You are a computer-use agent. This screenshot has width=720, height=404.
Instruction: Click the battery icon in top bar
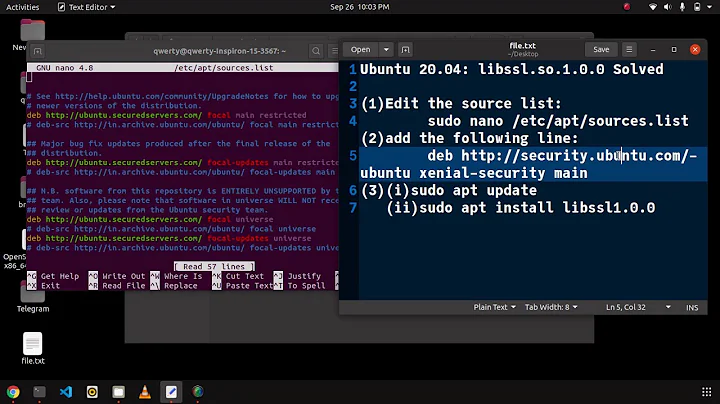[x=697, y=7]
